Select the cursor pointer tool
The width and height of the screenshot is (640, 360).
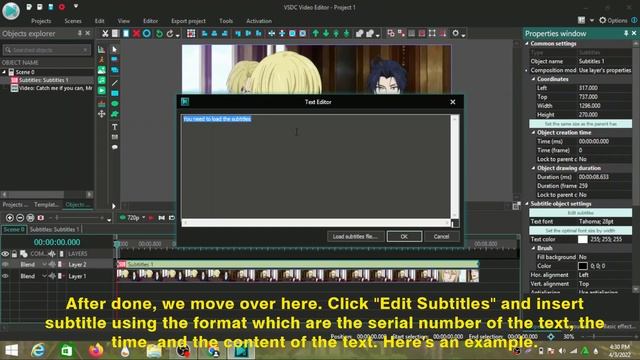click(x=115, y=49)
